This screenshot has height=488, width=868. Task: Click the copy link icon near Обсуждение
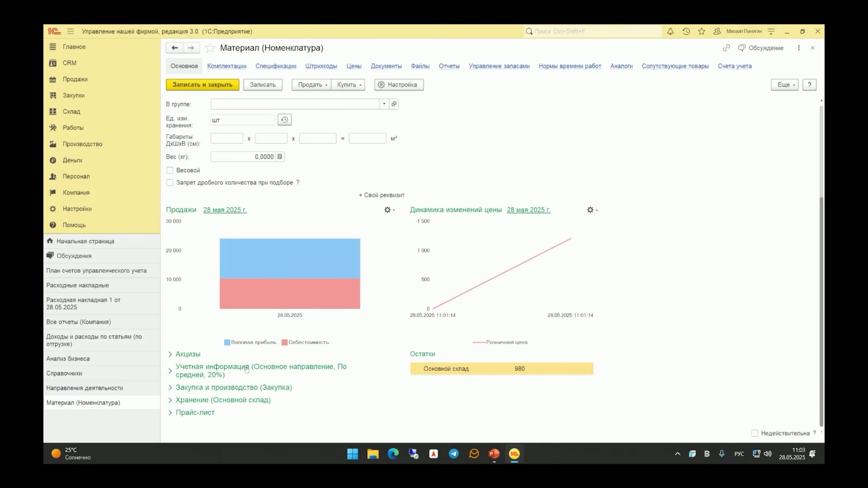point(726,48)
